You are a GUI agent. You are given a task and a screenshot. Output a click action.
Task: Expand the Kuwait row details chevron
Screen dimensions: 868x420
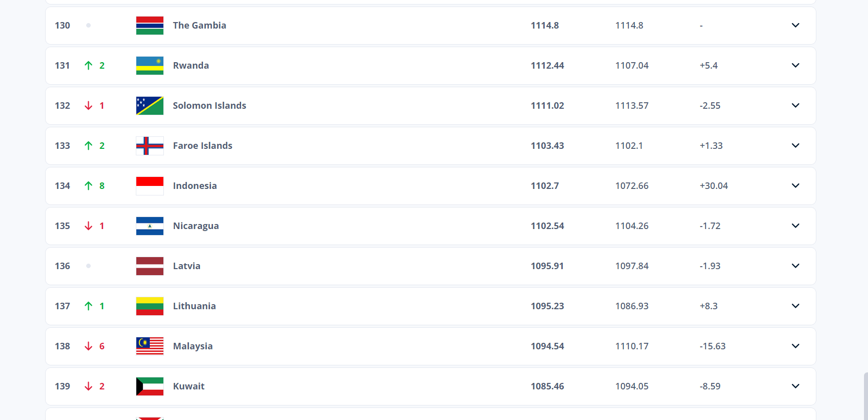coord(795,386)
